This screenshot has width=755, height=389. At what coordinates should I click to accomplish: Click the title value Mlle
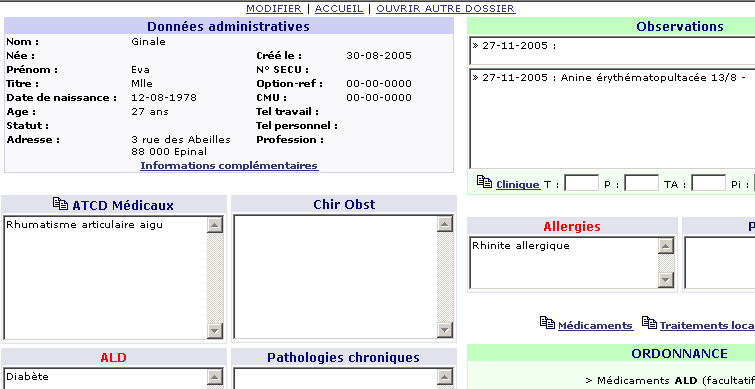(x=142, y=84)
